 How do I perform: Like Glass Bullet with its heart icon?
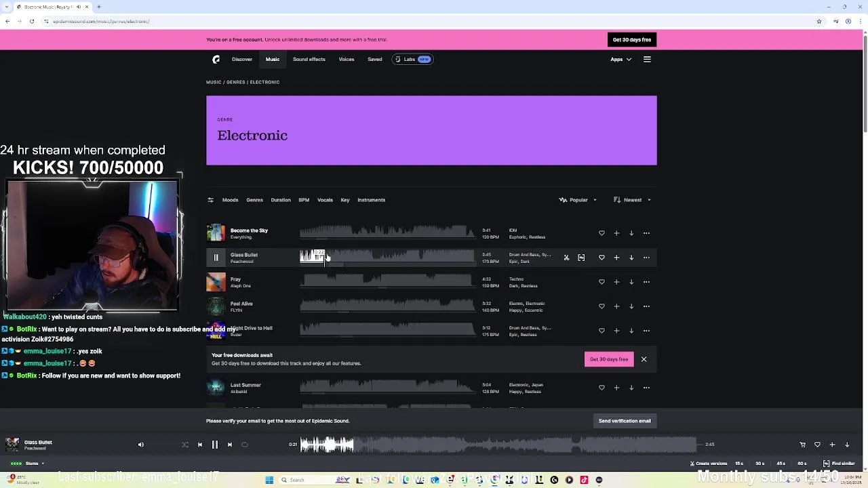point(601,258)
